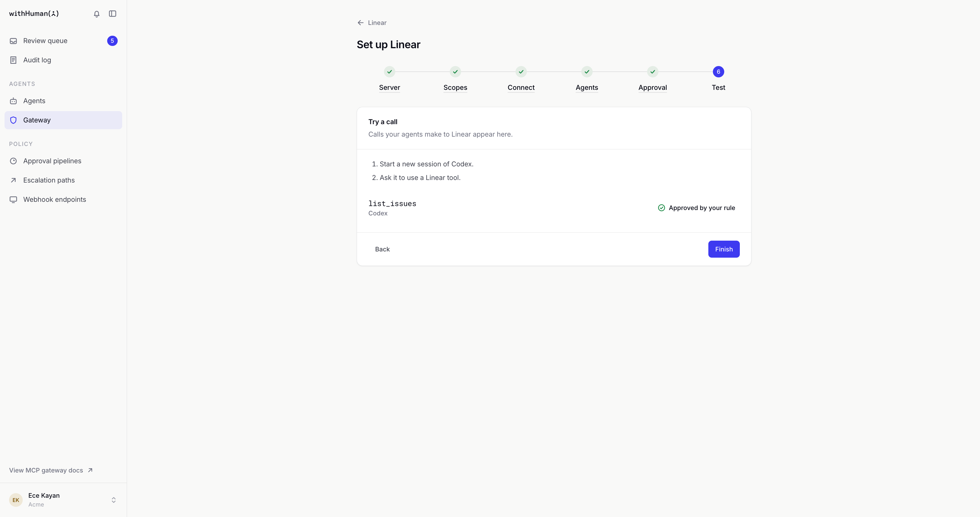
Task: Jump to the Scopes step label
Action: tap(455, 87)
